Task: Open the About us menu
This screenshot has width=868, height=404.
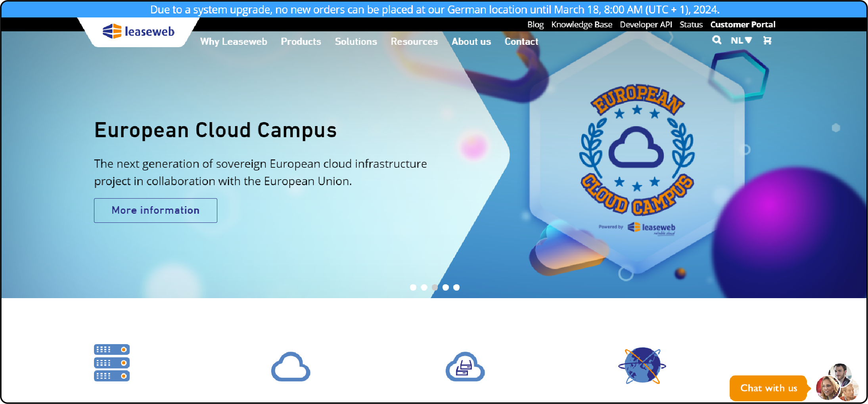Action: [x=471, y=42]
